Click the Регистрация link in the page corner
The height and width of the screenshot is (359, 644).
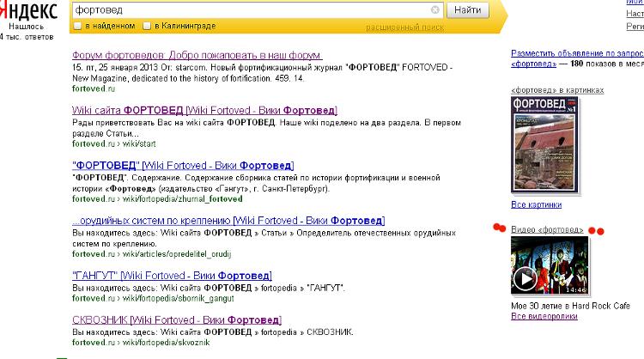635,27
